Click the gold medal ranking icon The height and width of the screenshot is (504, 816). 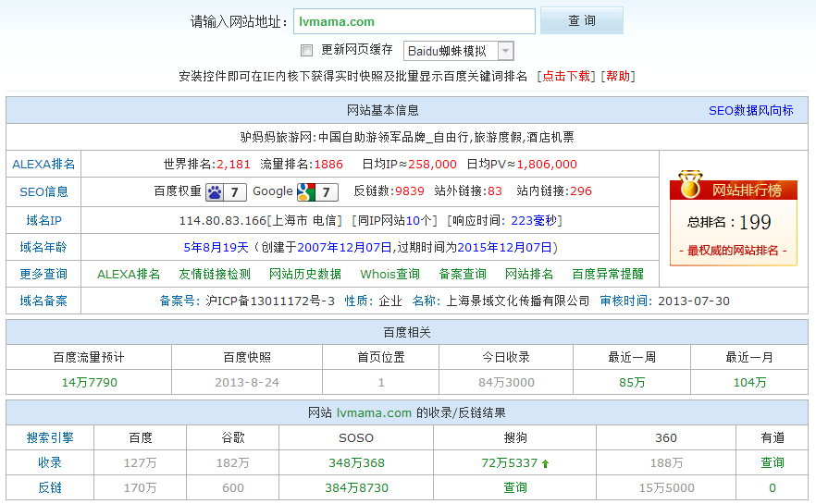pyautogui.click(x=690, y=185)
